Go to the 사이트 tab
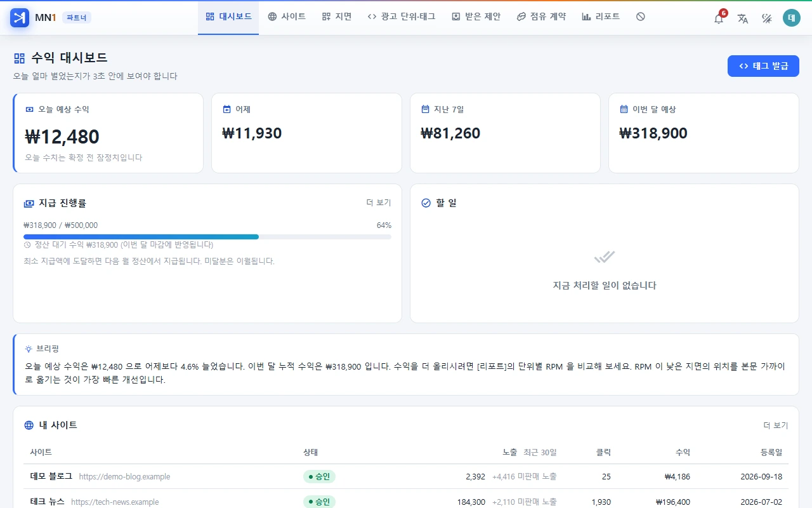Viewport: 812px width, 508px height. pos(287,17)
